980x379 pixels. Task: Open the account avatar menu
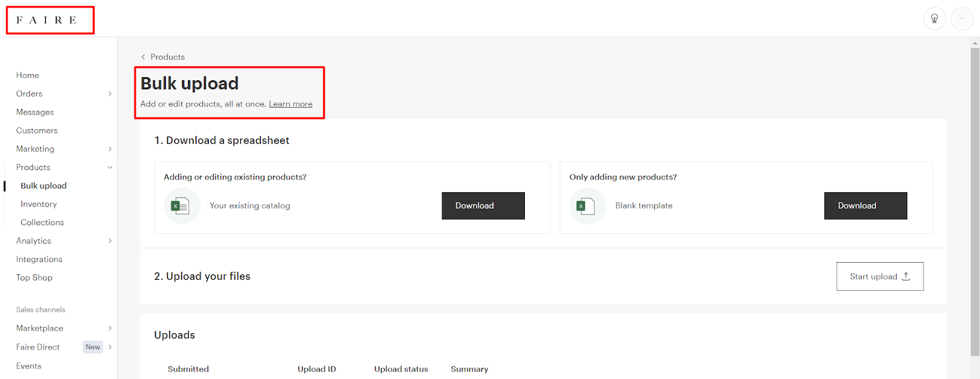point(962,18)
